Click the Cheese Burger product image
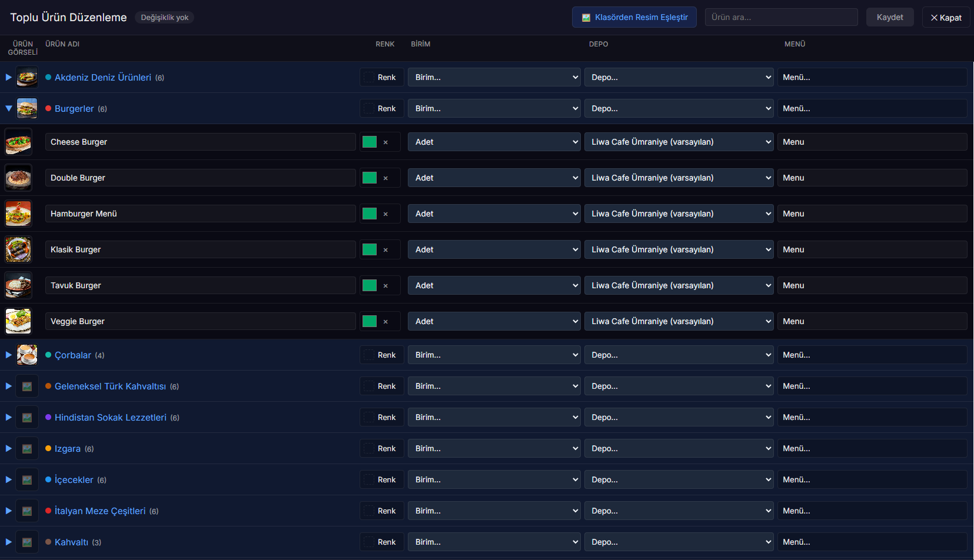The image size is (974, 560). coord(18,142)
